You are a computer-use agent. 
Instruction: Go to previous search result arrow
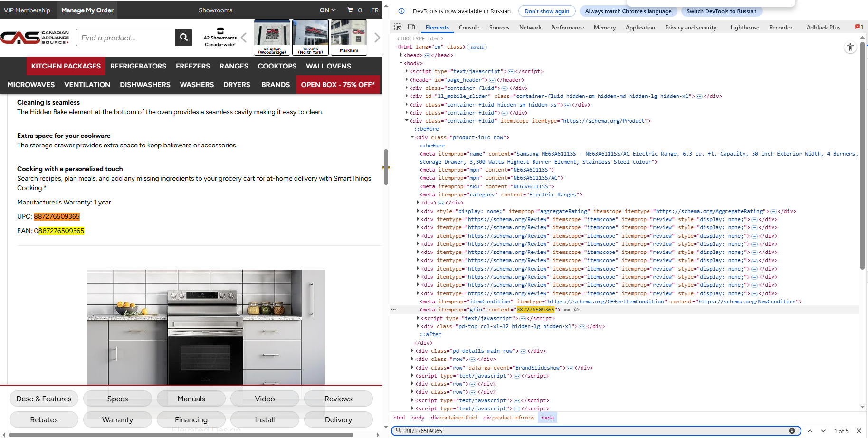click(810, 431)
